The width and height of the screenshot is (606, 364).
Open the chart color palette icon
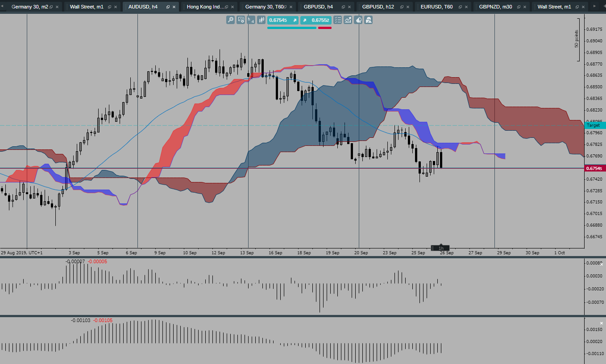coord(358,20)
